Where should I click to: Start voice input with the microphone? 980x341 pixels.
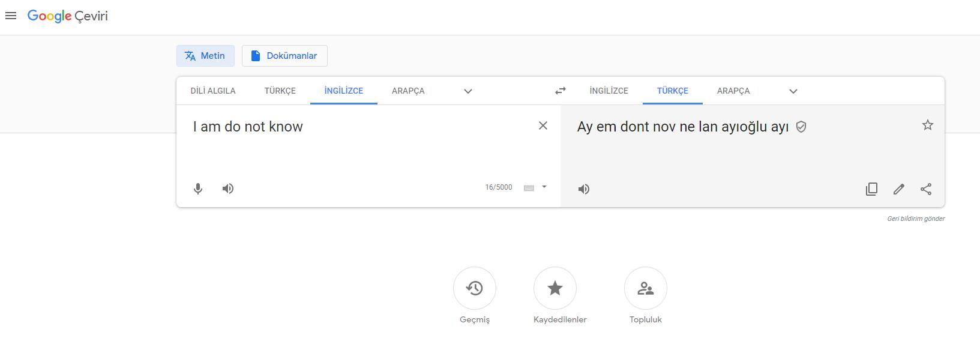click(x=198, y=189)
